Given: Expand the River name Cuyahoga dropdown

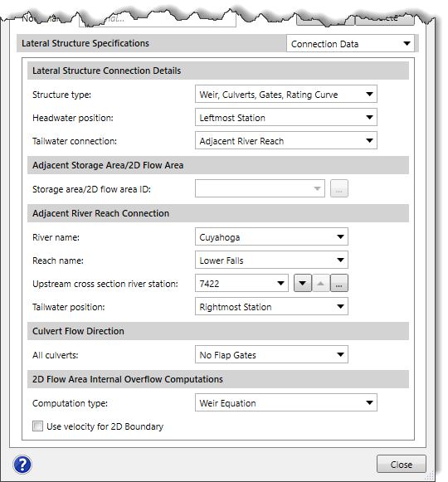Looking at the screenshot, I should (x=271, y=236).
